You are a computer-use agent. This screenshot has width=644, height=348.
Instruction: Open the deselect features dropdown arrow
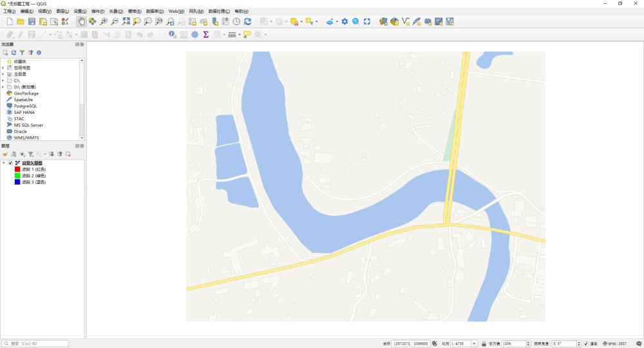[x=301, y=22]
